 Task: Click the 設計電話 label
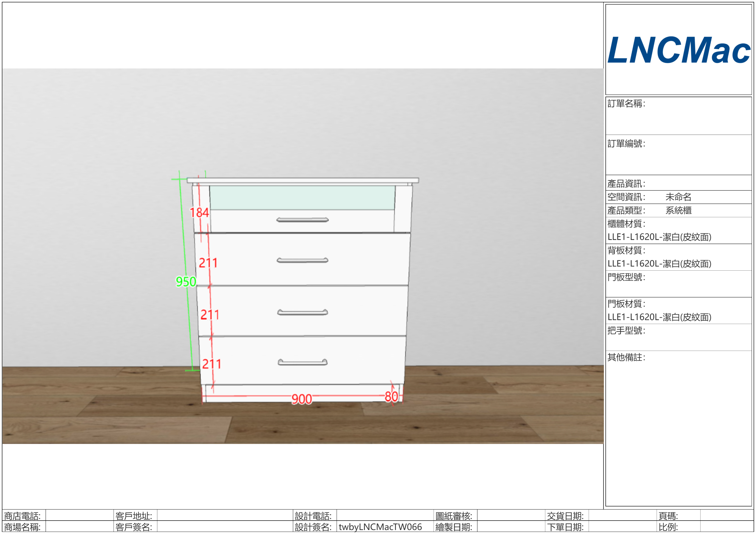313,516
